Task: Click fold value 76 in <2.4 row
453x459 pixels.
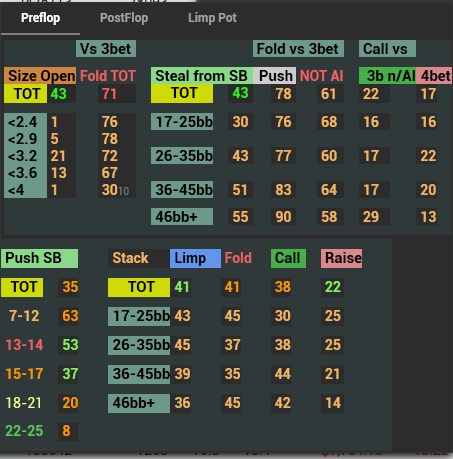Action: tap(110, 122)
